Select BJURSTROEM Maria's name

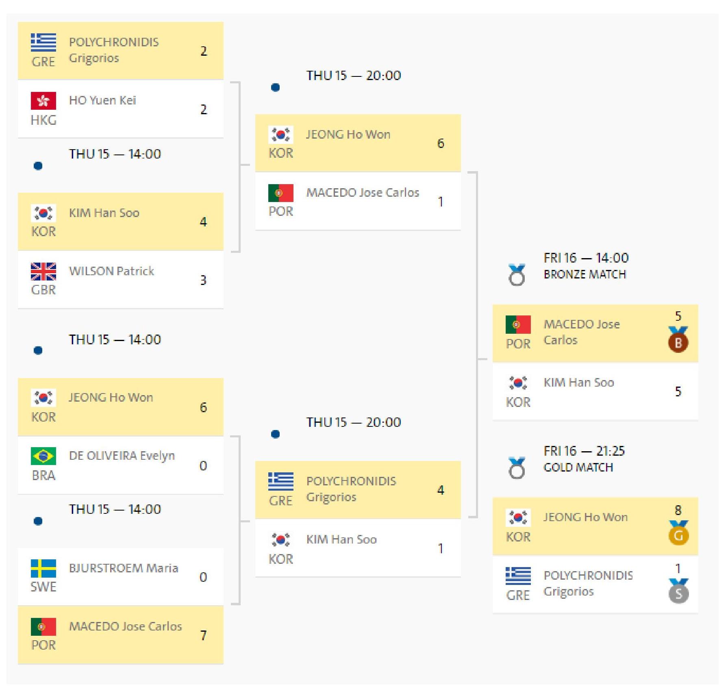click(x=124, y=568)
